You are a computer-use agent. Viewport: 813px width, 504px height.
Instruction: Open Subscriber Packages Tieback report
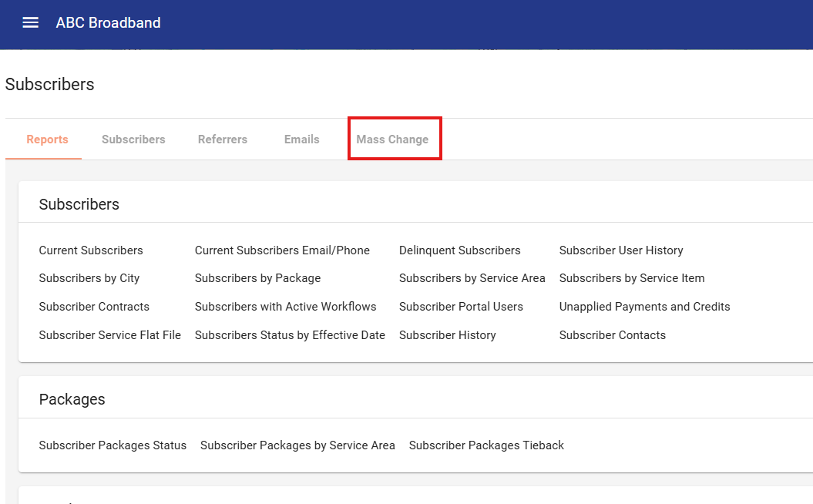click(486, 445)
